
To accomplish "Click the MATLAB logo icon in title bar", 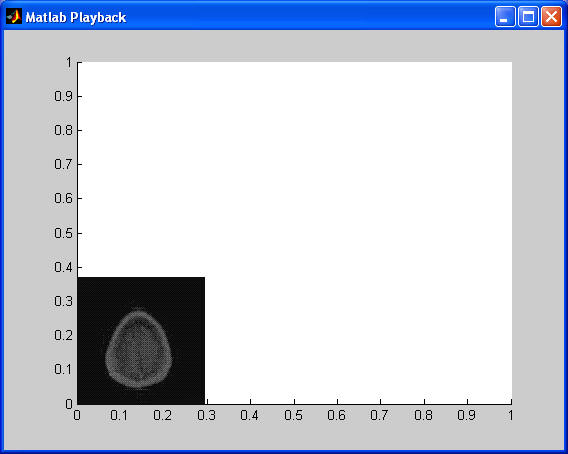I will click(x=14, y=17).
